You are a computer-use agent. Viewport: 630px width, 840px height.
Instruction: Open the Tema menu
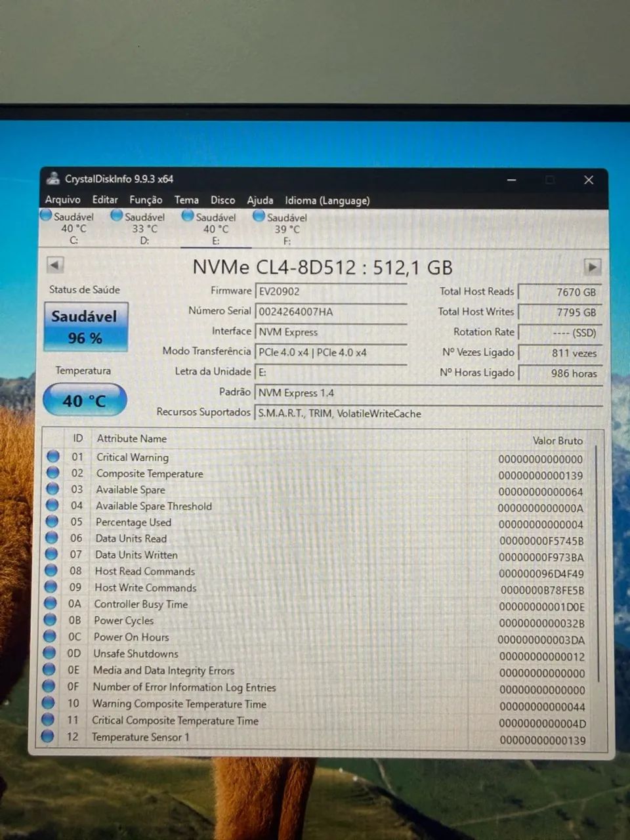click(x=186, y=200)
